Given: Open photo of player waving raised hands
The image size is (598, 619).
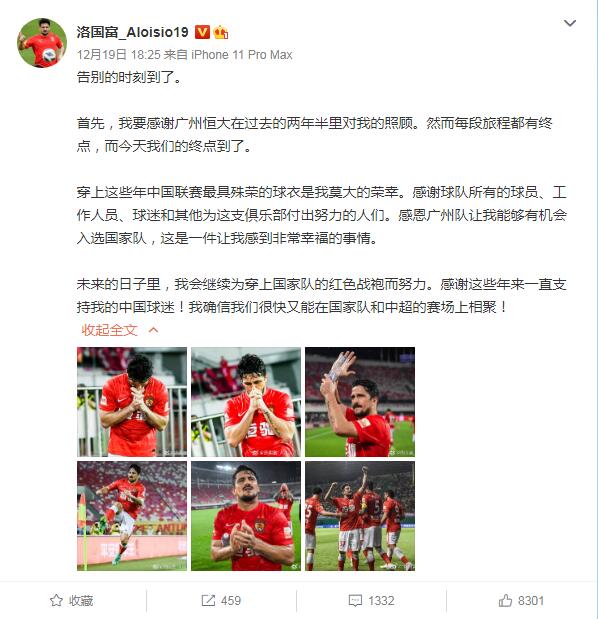Looking at the screenshot, I should [360, 402].
